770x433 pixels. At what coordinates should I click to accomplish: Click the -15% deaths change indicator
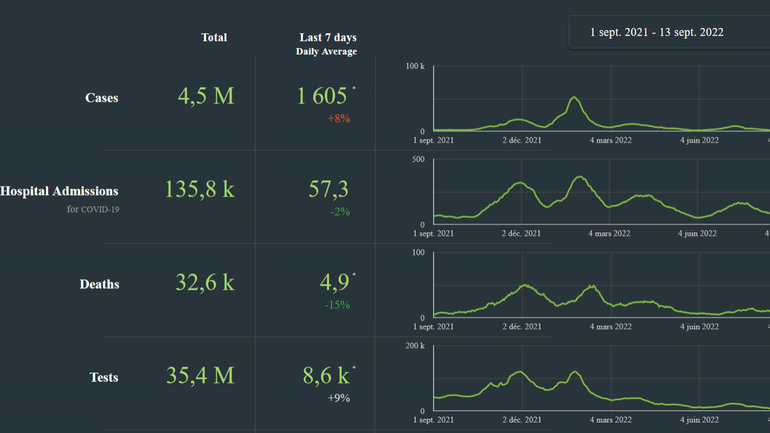coord(336,305)
